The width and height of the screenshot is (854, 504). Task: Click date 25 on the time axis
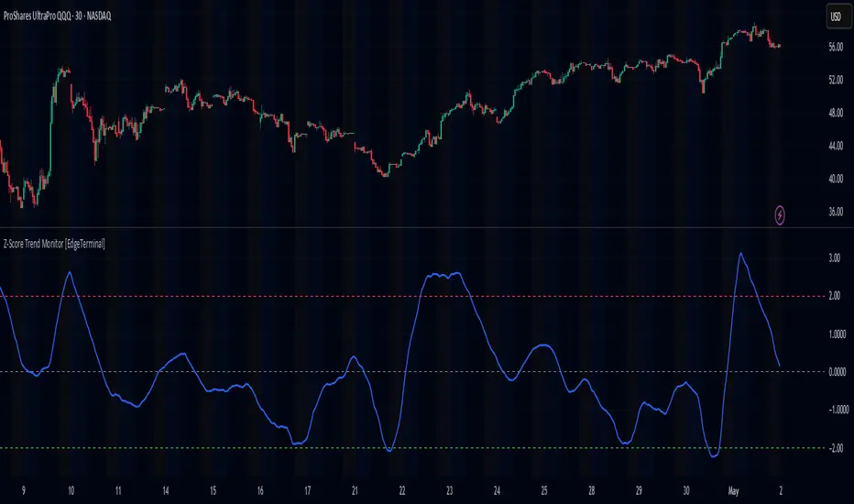544,491
